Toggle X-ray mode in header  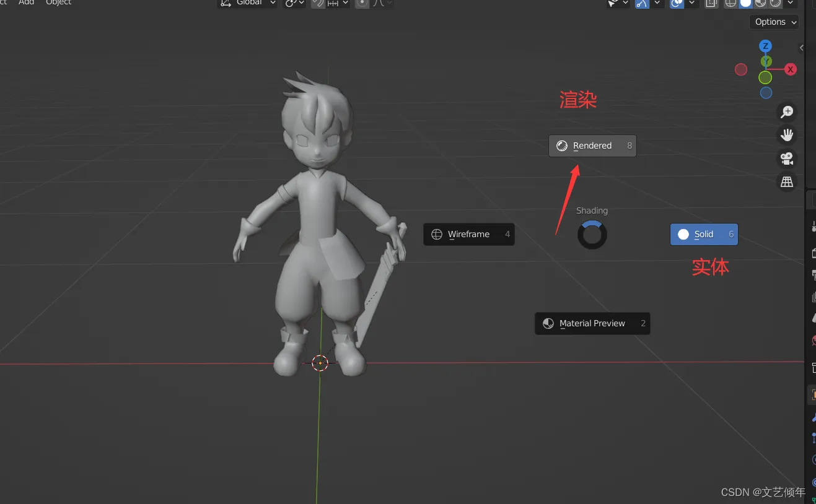(x=711, y=3)
